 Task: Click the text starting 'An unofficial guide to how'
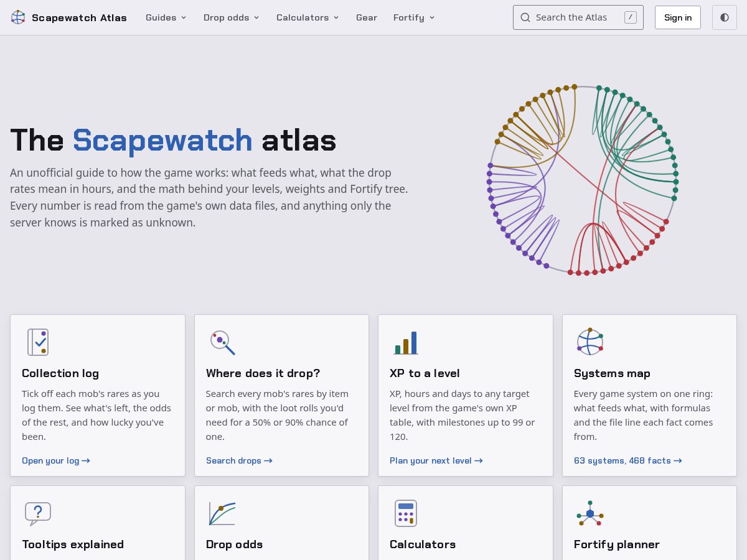[x=209, y=197]
